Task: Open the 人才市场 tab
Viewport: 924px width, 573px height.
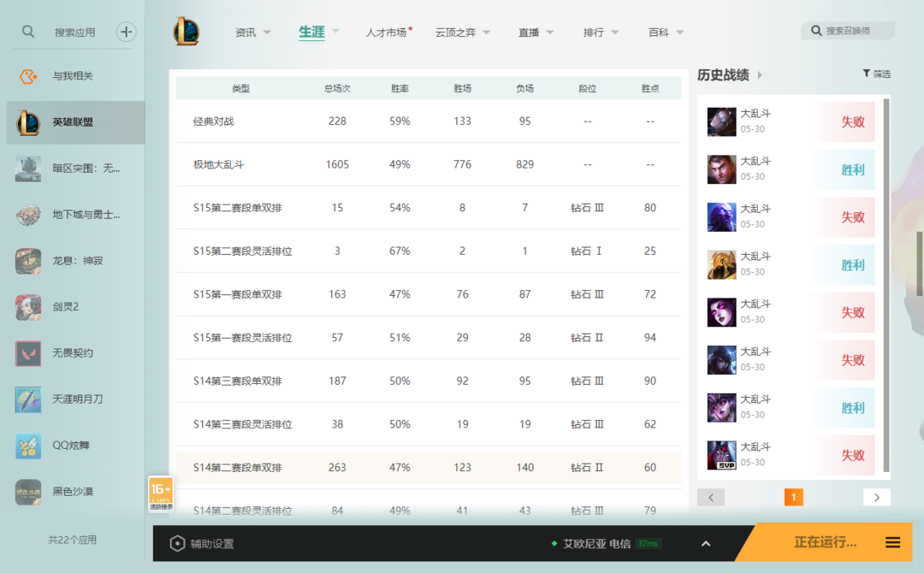Action: 386,32
